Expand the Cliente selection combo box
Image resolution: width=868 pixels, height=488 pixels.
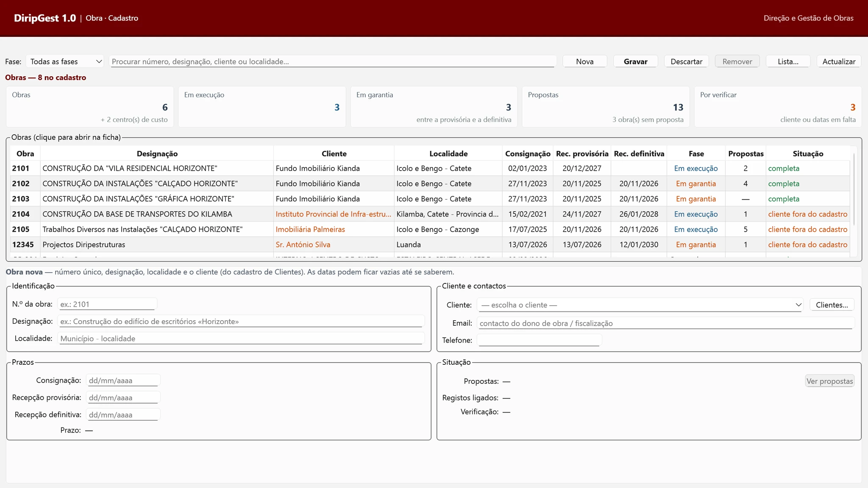click(640, 305)
